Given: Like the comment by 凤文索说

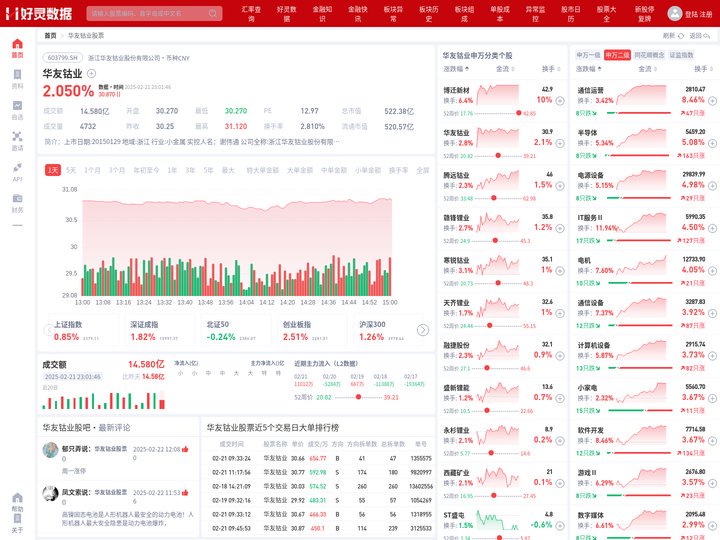Looking at the screenshot, I should click(x=185, y=493).
